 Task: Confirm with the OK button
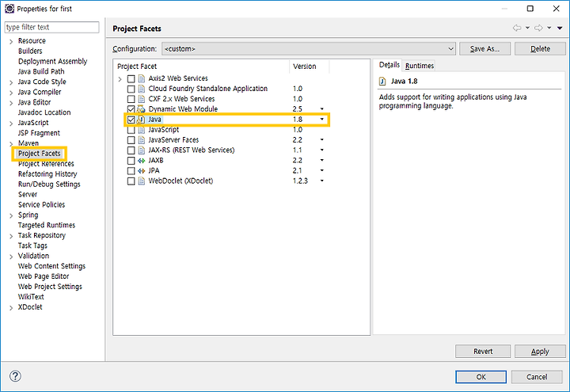481,377
